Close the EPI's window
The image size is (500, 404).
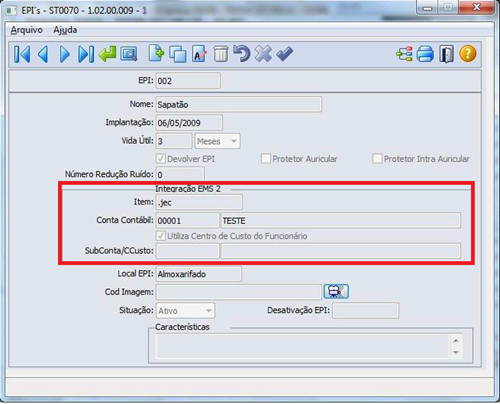(x=477, y=7)
